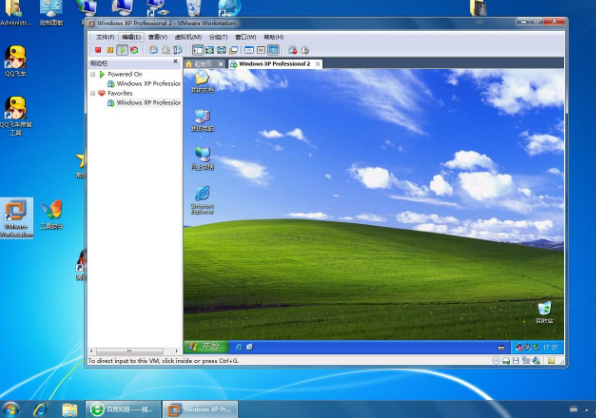Click the Appliance view toolbar icon

point(261,50)
